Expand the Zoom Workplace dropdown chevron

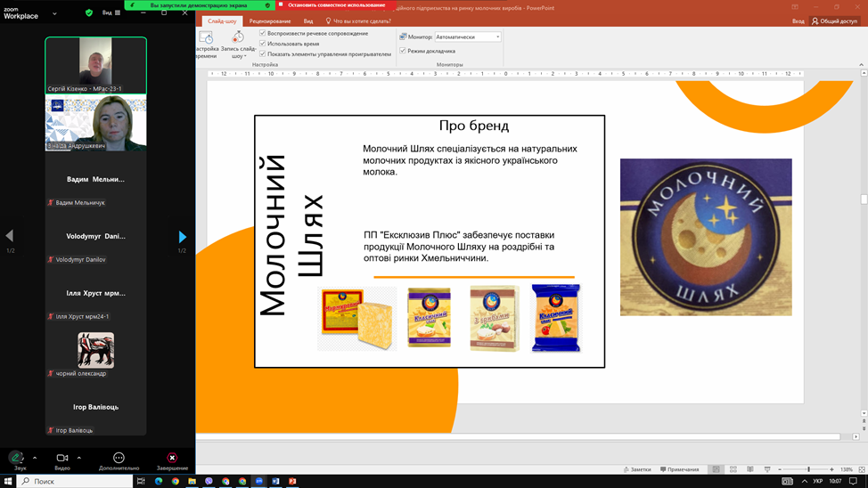point(54,13)
